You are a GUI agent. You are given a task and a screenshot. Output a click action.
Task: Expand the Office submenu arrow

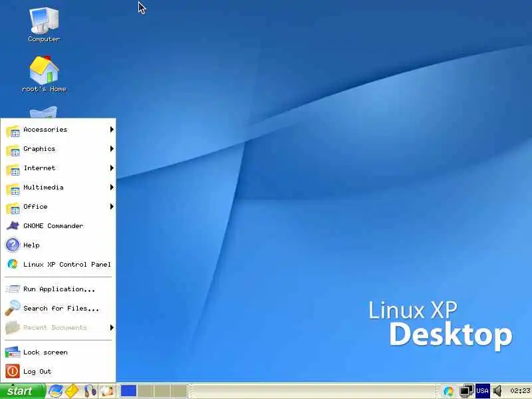click(x=112, y=207)
